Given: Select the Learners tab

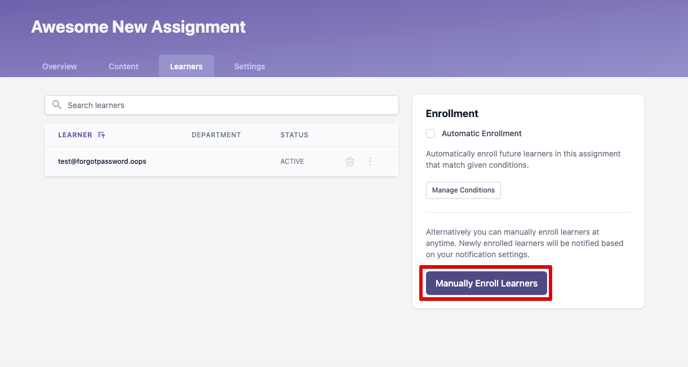Looking at the screenshot, I should (186, 66).
